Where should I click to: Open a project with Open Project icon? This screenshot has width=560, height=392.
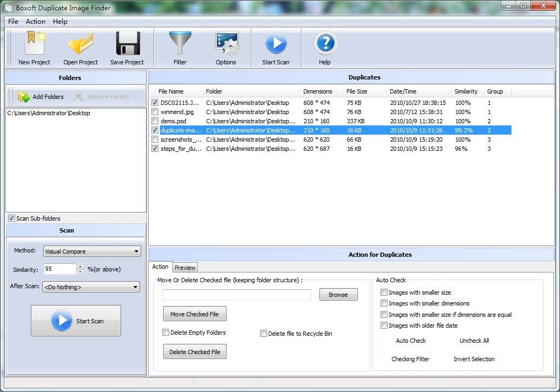[x=81, y=44]
